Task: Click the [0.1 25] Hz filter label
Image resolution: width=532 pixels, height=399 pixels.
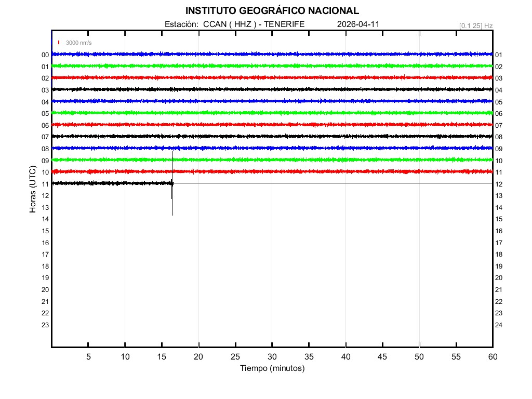Action: coord(475,25)
